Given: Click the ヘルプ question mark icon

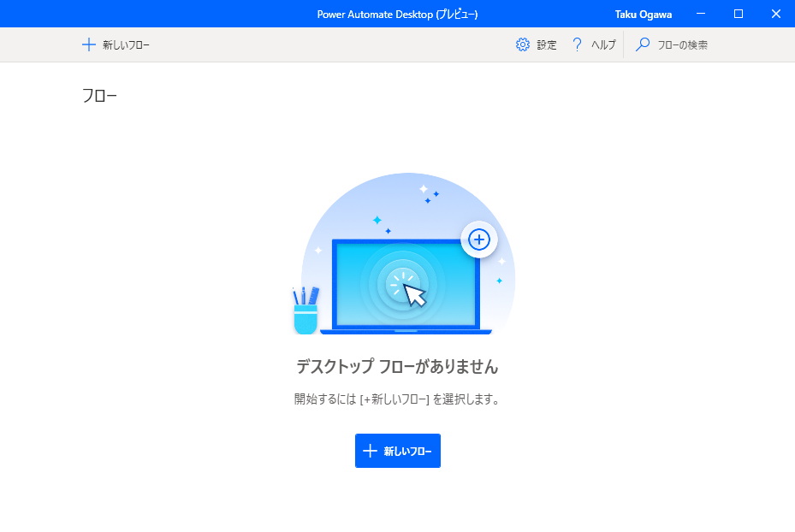Looking at the screenshot, I should (x=577, y=44).
